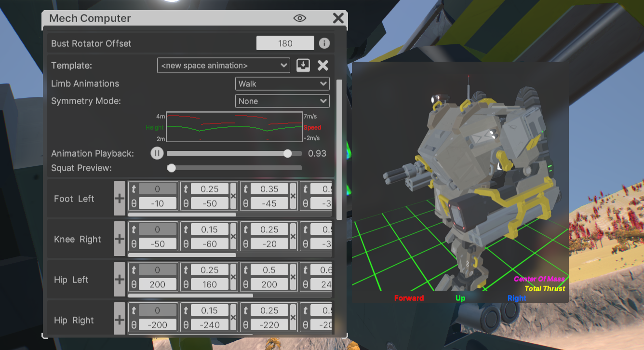This screenshot has width=644, height=350.
Task: Click the Squat Preview slider handle
Action: tap(171, 168)
